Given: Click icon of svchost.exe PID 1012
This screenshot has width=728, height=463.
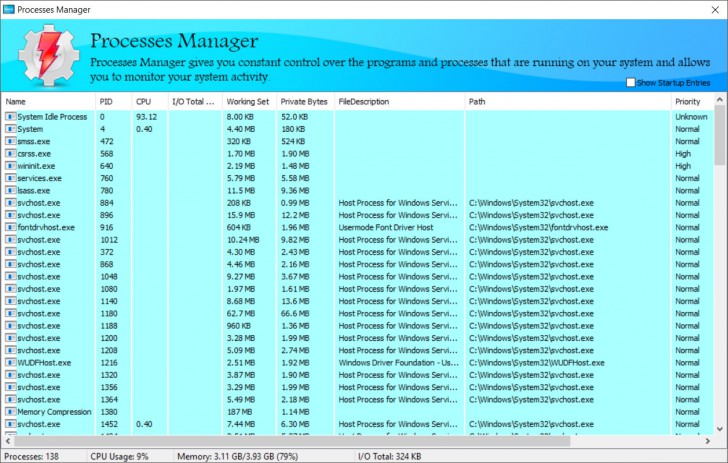Looking at the screenshot, I should (x=10, y=240).
